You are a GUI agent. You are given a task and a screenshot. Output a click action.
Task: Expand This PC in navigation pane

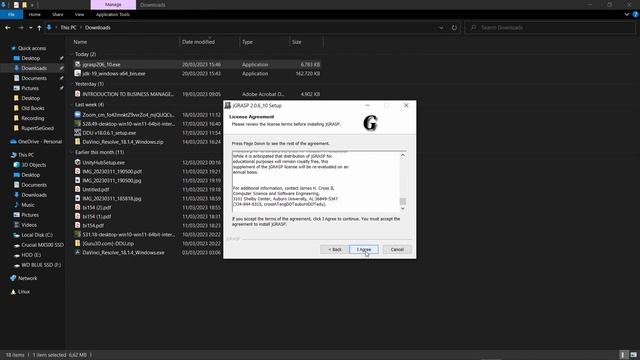click(26, 155)
